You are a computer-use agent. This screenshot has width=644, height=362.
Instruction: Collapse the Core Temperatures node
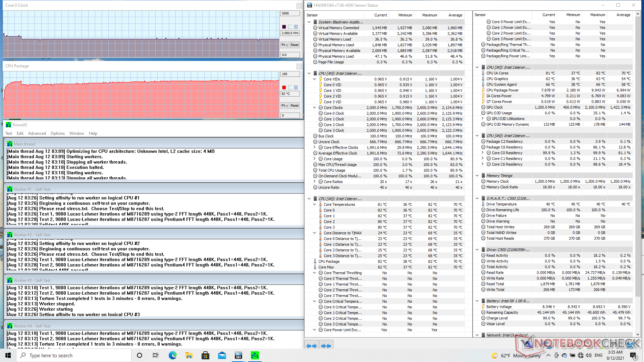pyautogui.click(x=314, y=204)
